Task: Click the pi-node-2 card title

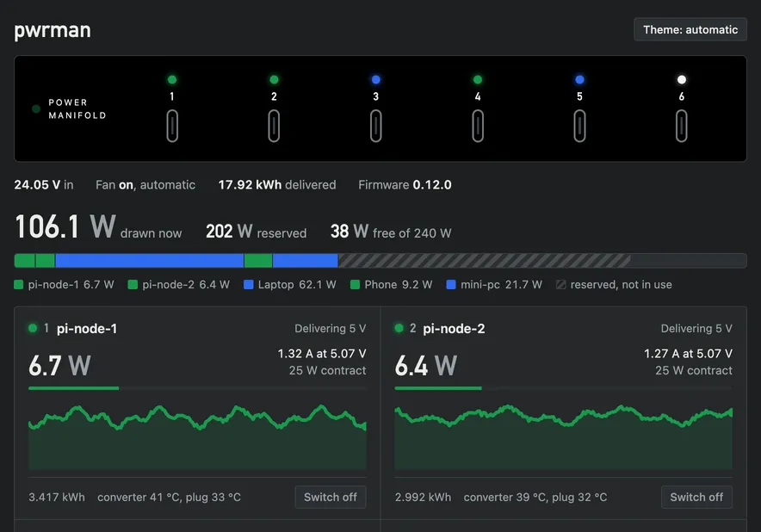Action: click(x=454, y=329)
